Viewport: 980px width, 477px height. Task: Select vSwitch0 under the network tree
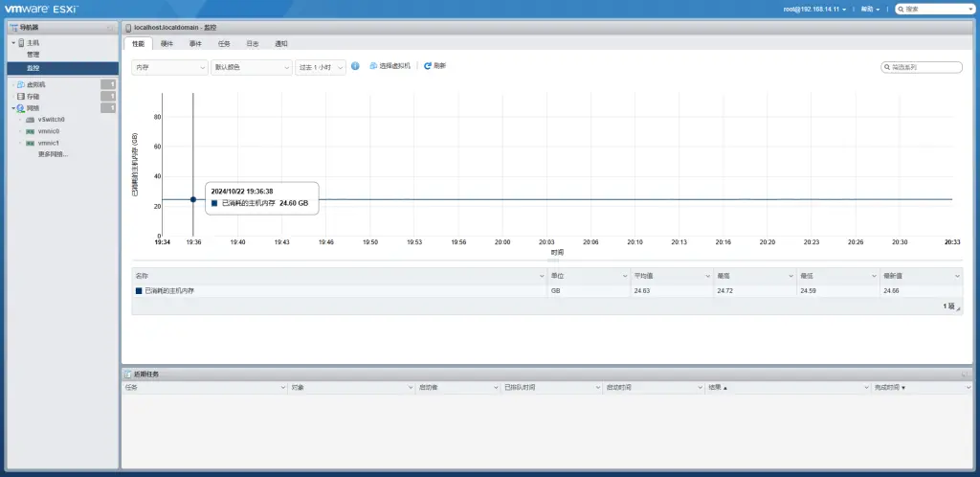tap(51, 119)
